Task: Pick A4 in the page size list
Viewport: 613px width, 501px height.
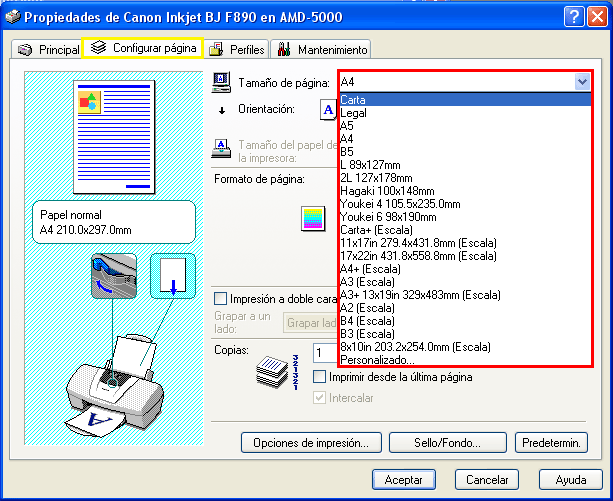Action: [465, 139]
